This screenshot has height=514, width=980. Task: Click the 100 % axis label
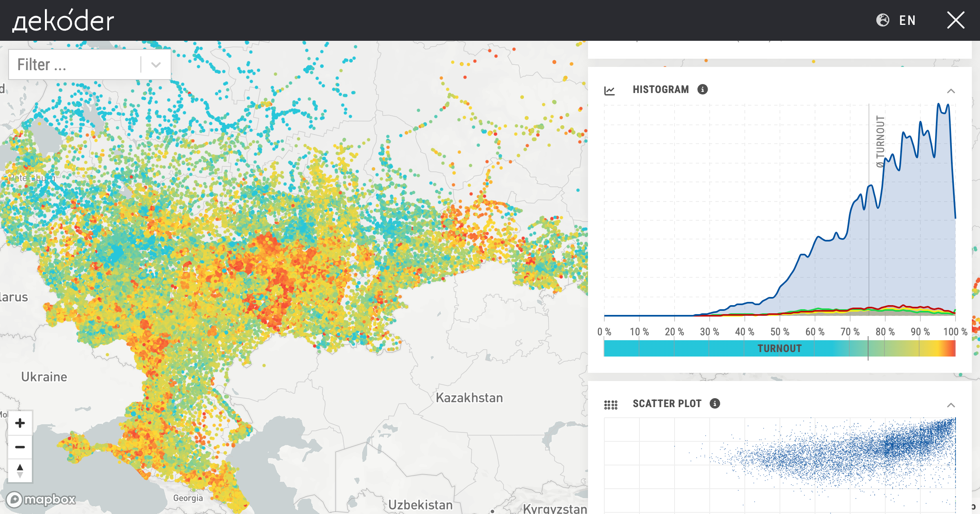(x=955, y=332)
